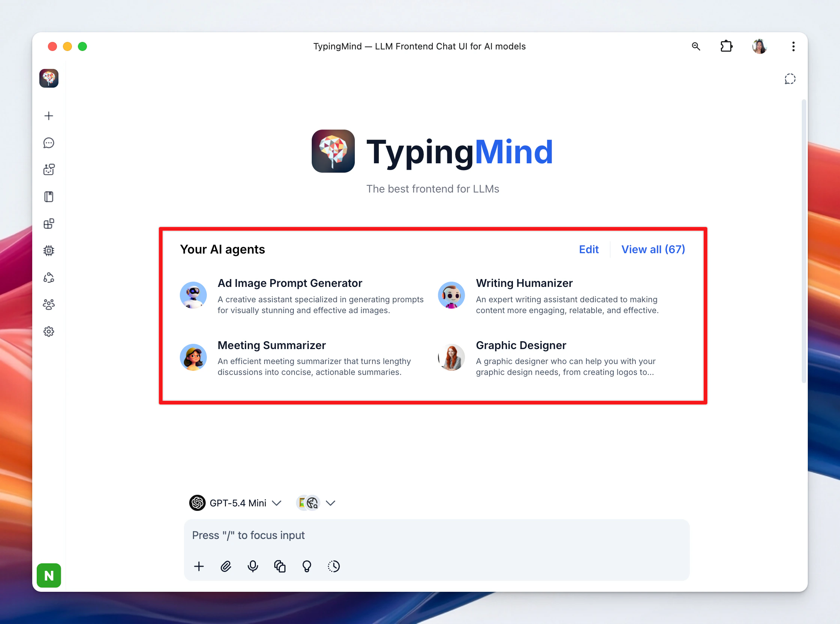This screenshot has height=624, width=840.
Task: Open the user profile avatar in title bar
Action: [759, 46]
